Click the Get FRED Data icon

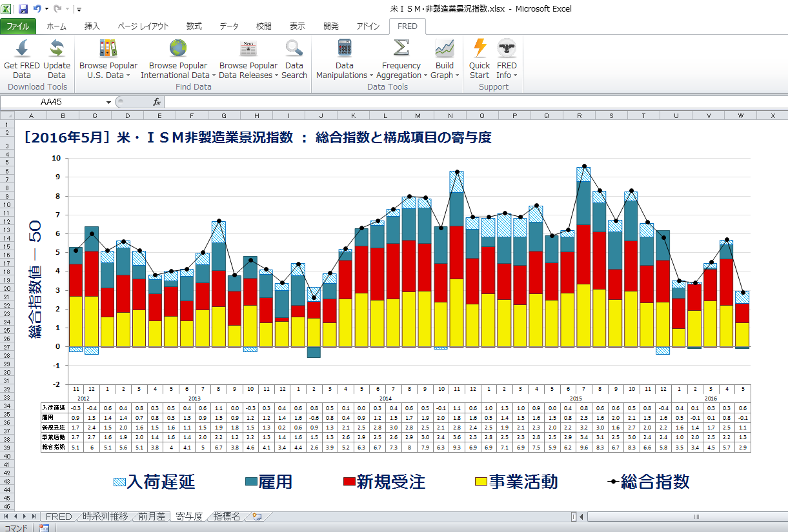[x=22, y=49]
